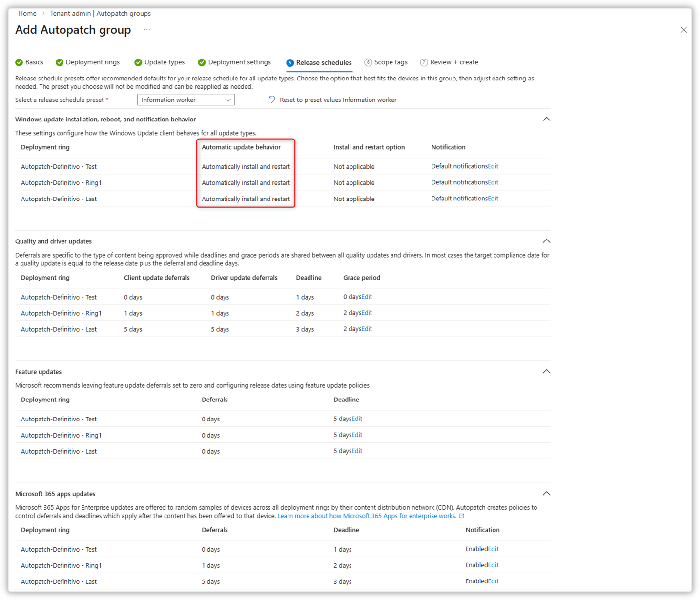Image resolution: width=700 pixels, height=600 pixels.
Task: Go to the Deployment settings tab
Action: click(x=239, y=62)
